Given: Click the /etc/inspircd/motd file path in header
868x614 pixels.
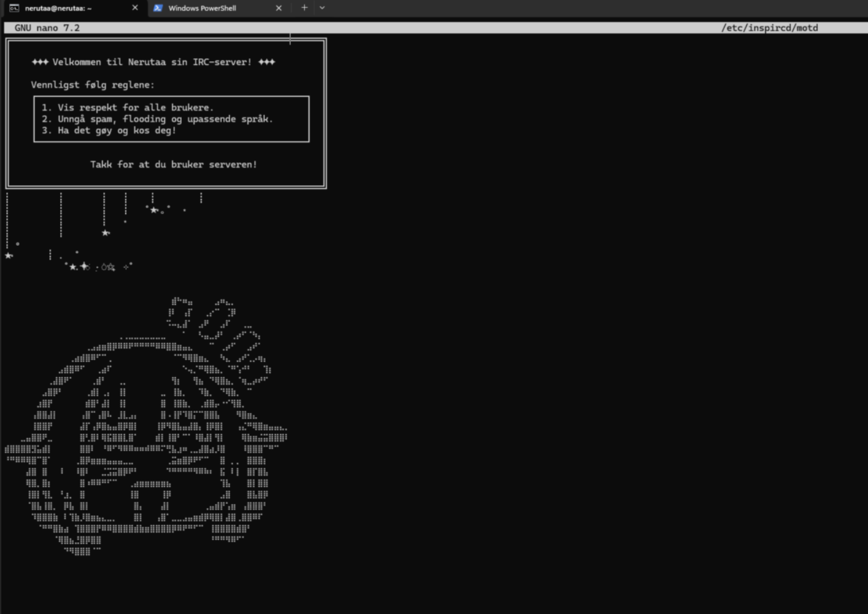Looking at the screenshot, I should coord(769,28).
